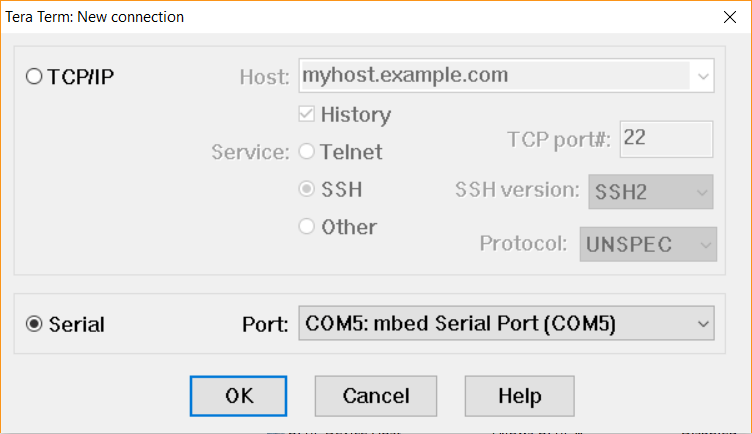The height and width of the screenshot is (434, 752).
Task: Select the TCP/IP connection radio button
Action: click(34, 77)
